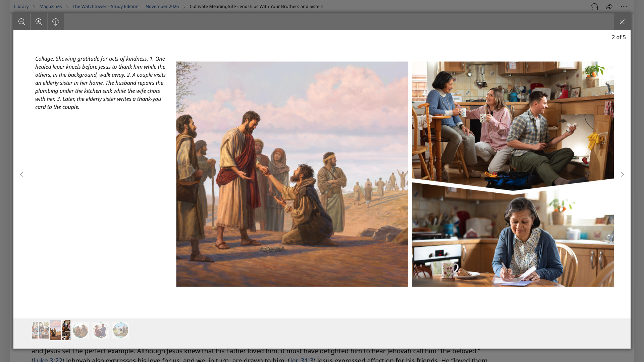Zoom in on the collage image
644x362 pixels.
[x=39, y=22]
